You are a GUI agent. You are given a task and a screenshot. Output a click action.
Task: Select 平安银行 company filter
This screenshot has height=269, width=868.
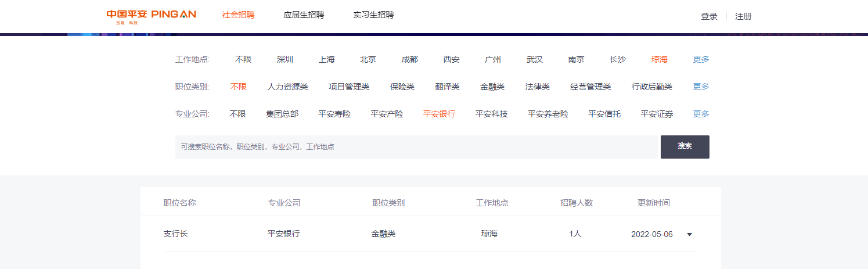tap(439, 114)
